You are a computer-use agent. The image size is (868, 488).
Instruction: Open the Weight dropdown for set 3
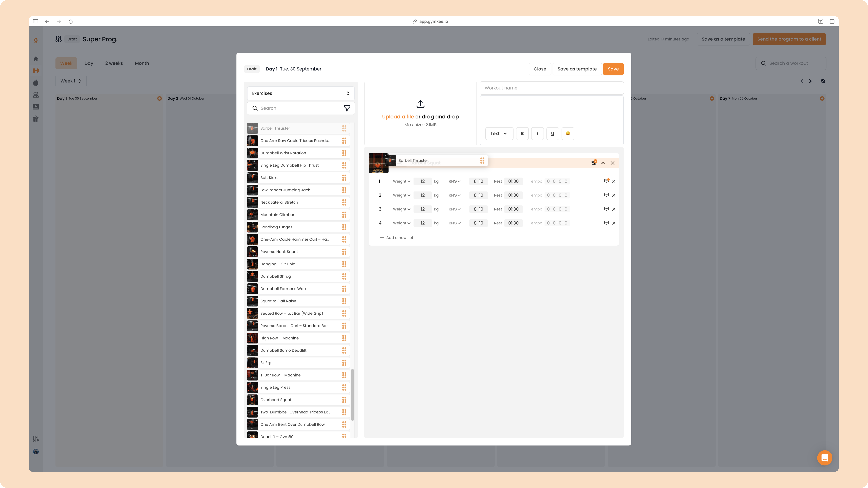pyautogui.click(x=401, y=209)
